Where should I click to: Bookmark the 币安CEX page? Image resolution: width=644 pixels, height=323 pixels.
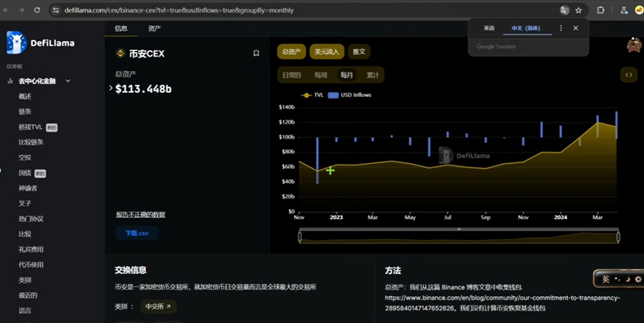tap(256, 53)
